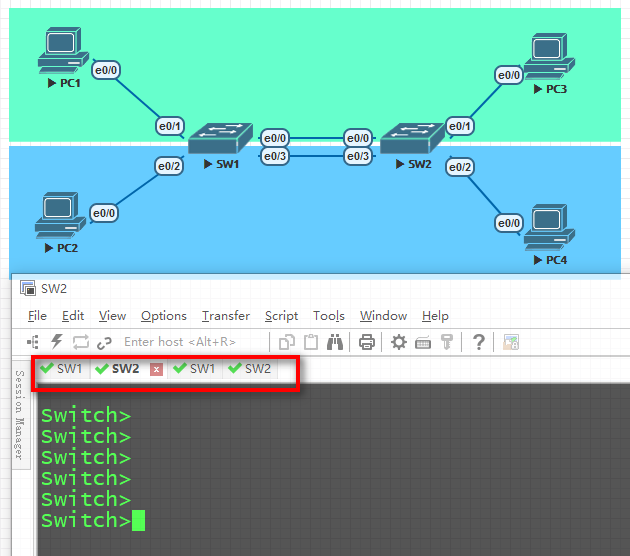Open the Help menu
Image resolution: width=630 pixels, height=556 pixels.
point(435,316)
